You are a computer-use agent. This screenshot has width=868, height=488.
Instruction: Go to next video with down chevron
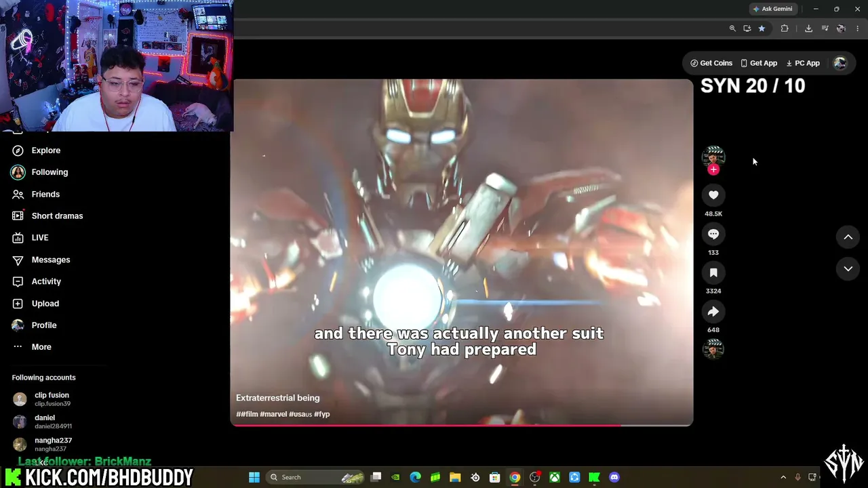[x=848, y=269]
